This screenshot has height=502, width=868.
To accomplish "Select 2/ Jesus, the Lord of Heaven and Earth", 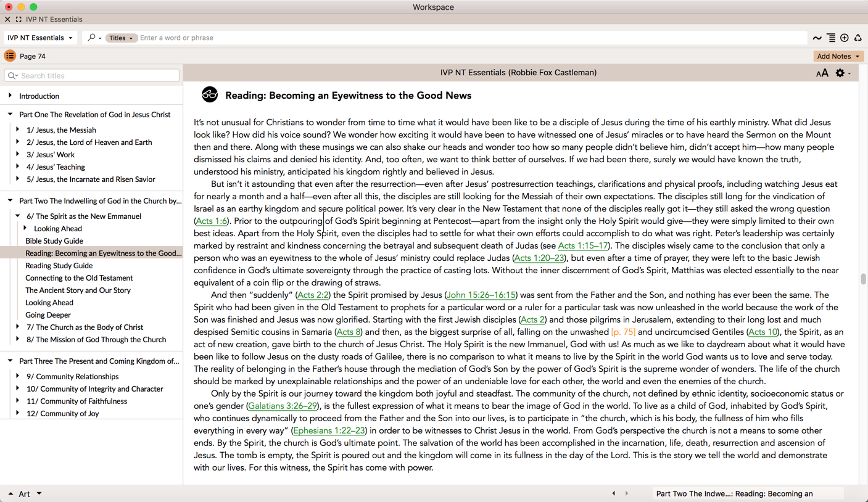I will 89,142.
